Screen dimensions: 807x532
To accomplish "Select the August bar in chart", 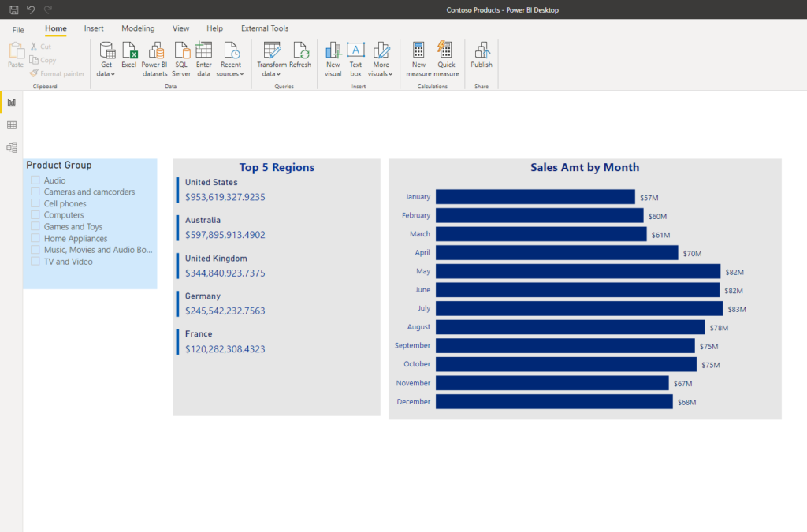I will coord(571,327).
